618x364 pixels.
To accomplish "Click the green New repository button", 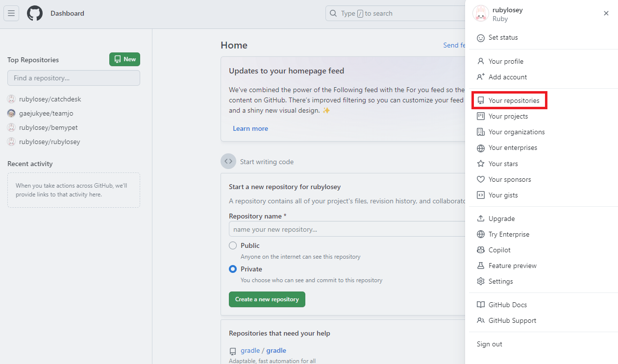I will [x=124, y=59].
